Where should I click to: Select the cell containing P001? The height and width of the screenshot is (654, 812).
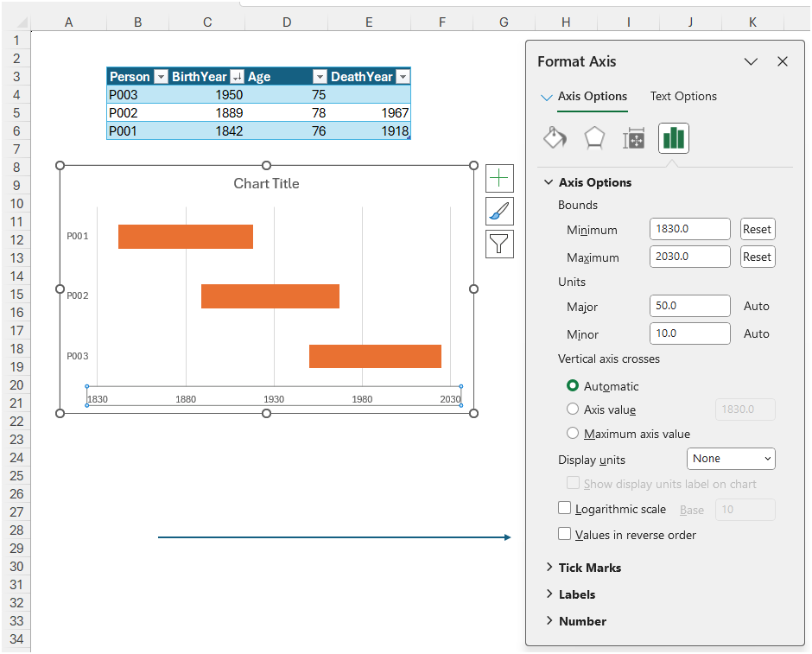(137, 131)
